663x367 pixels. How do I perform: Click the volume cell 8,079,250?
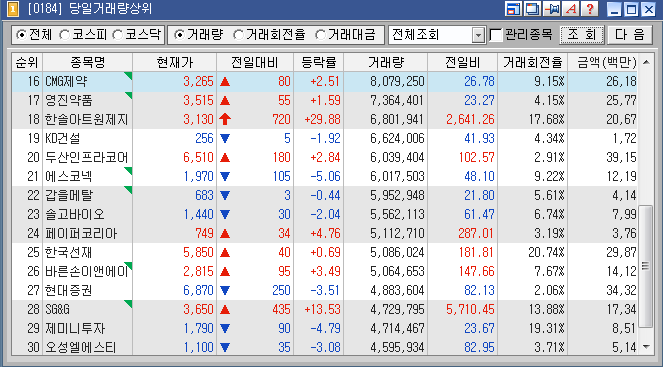tap(397, 82)
